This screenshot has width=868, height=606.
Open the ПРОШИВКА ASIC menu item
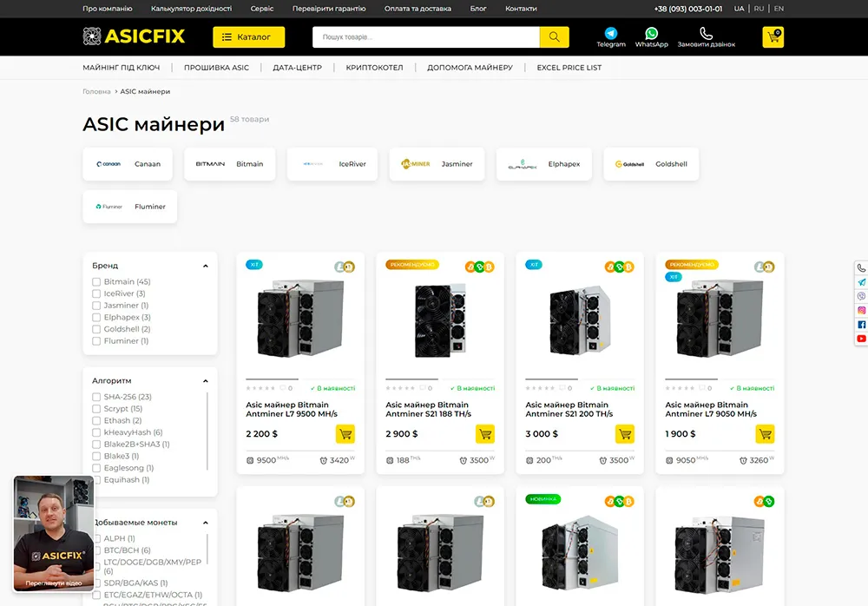(x=218, y=66)
